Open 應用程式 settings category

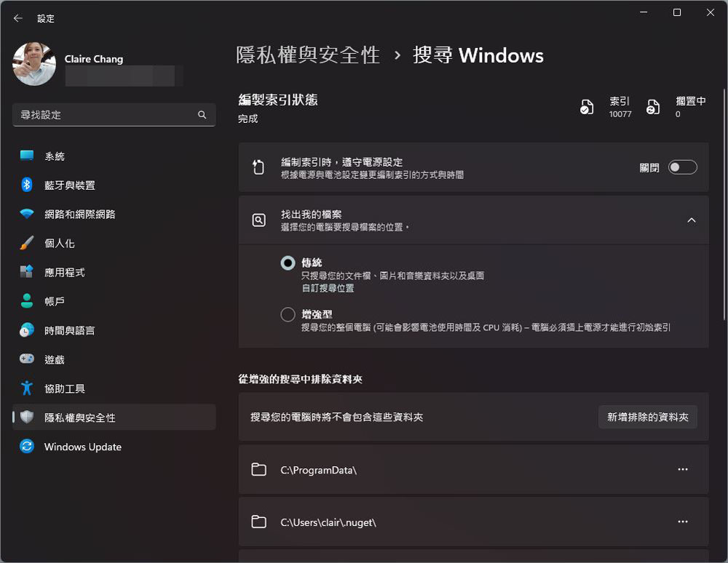[x=114, y=272]
